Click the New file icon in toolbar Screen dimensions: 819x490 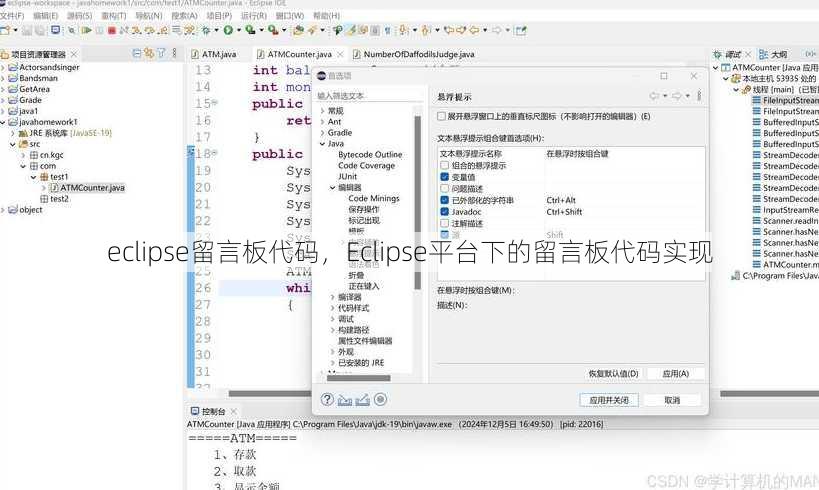click(5, 30)
